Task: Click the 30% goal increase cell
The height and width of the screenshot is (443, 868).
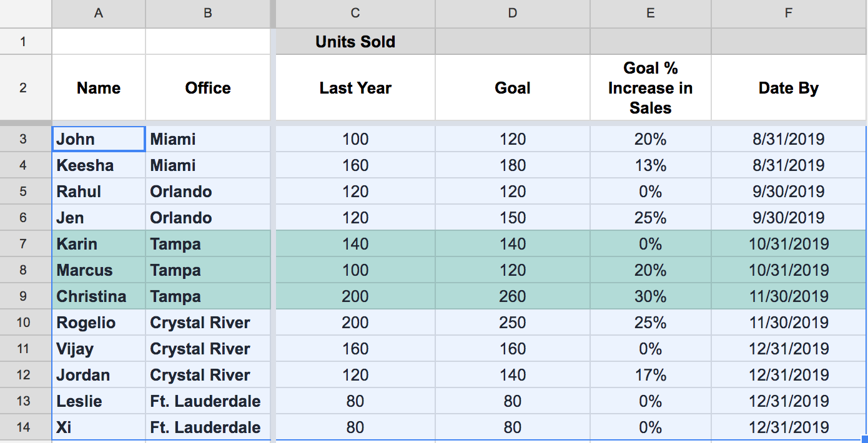Action: click(x=650, y=296)
